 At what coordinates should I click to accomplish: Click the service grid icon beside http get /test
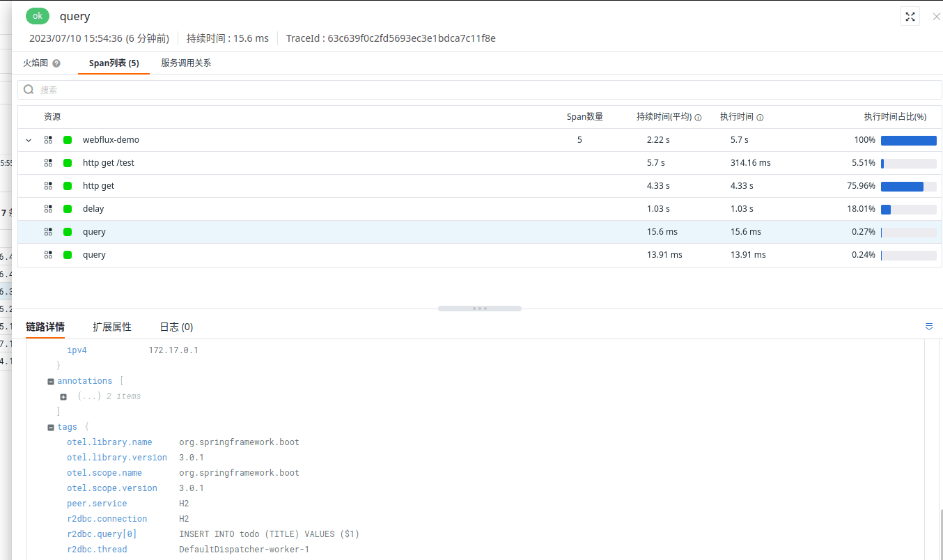pos(47,162)
